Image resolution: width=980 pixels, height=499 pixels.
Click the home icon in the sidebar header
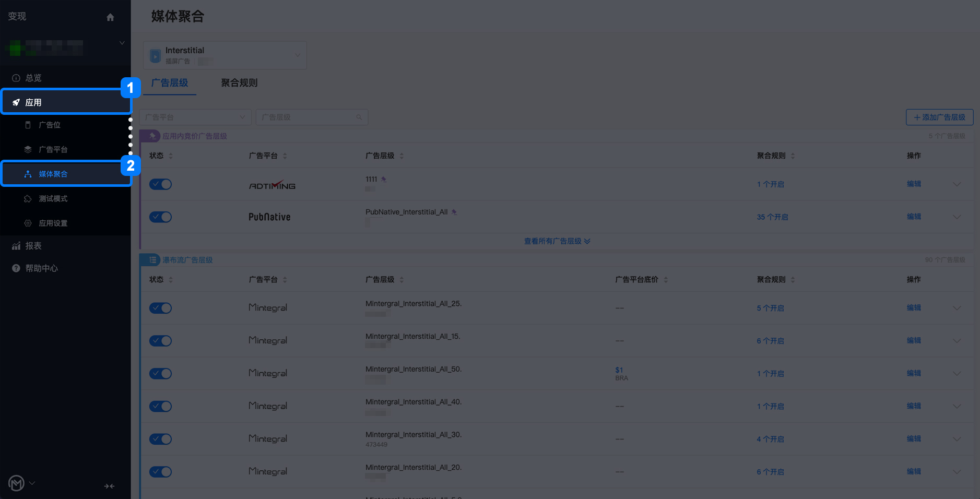[110, 17]
